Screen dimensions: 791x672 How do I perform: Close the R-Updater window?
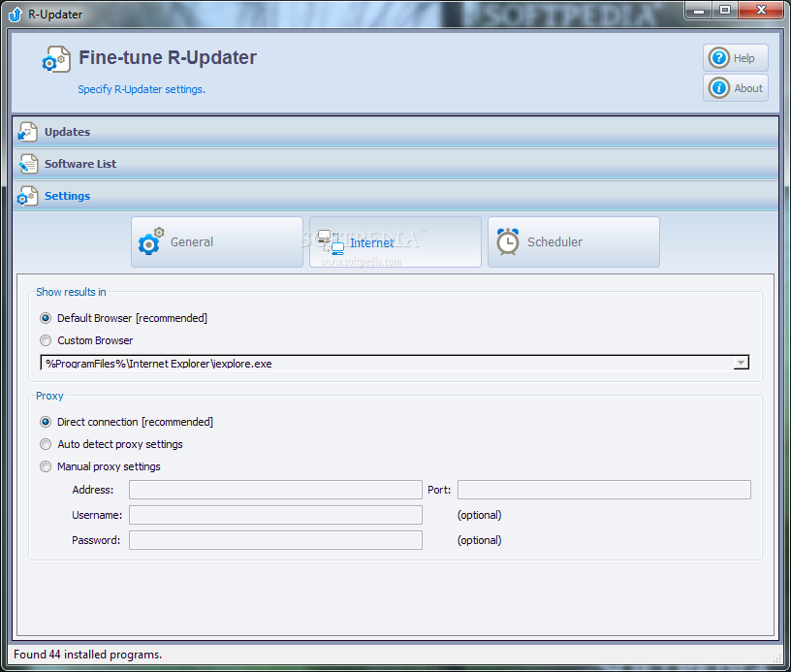coord(761,11)
